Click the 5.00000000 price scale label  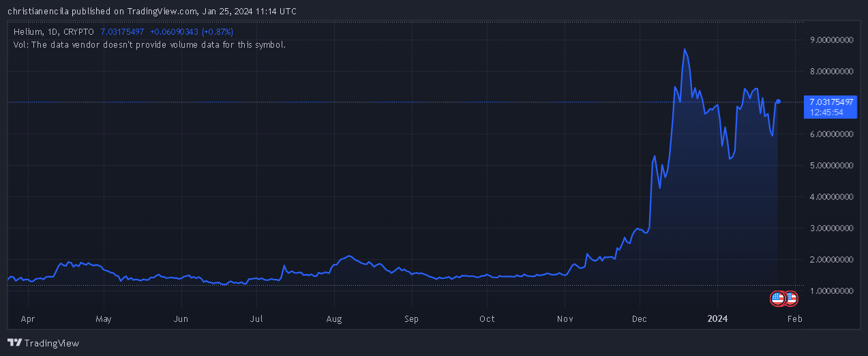[831, 166]
